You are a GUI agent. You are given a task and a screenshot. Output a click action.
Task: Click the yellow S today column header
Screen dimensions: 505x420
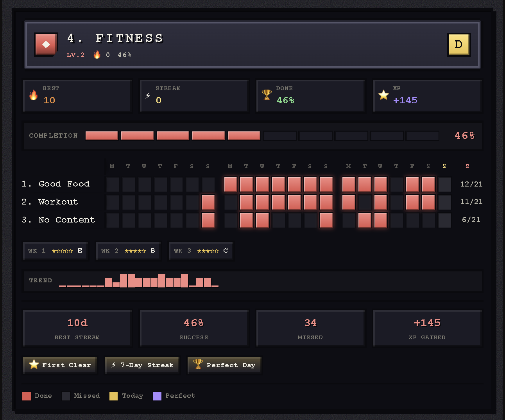444,166
